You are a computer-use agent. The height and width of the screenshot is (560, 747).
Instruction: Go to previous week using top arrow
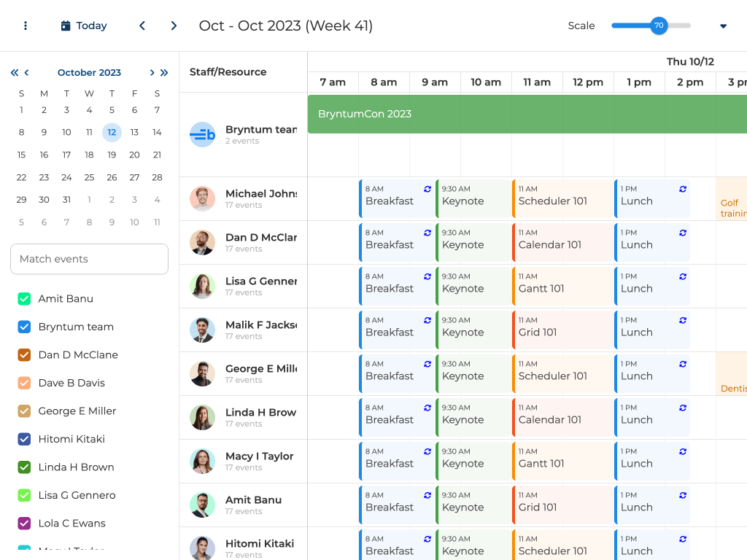[142, 26]
